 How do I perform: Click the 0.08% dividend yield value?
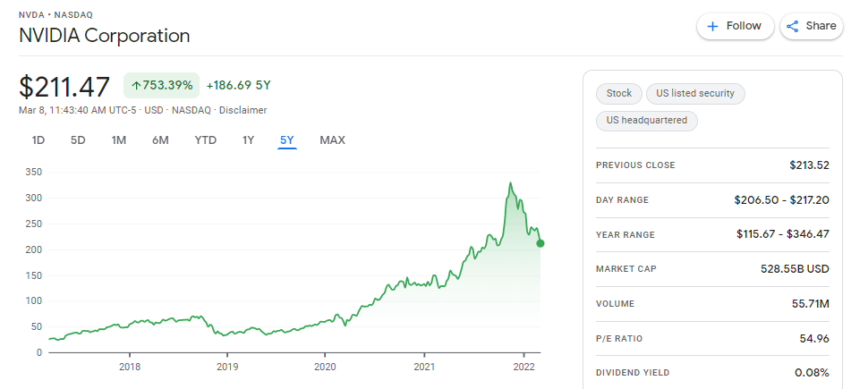point(813,373)
